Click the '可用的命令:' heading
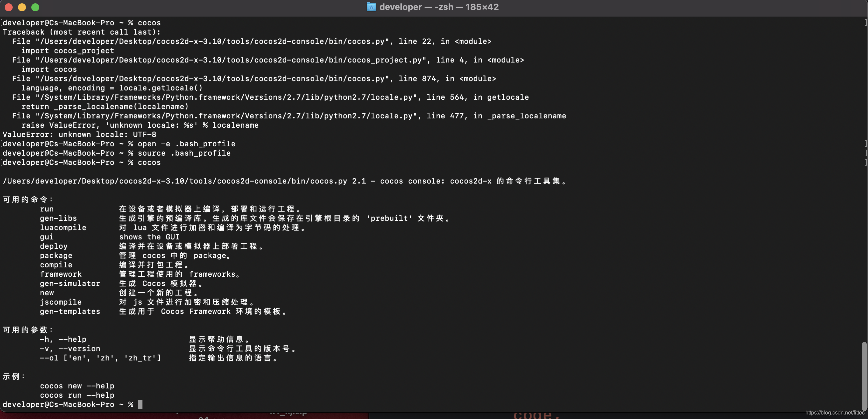Screen dimensions: 868x419 coord(28,200)
